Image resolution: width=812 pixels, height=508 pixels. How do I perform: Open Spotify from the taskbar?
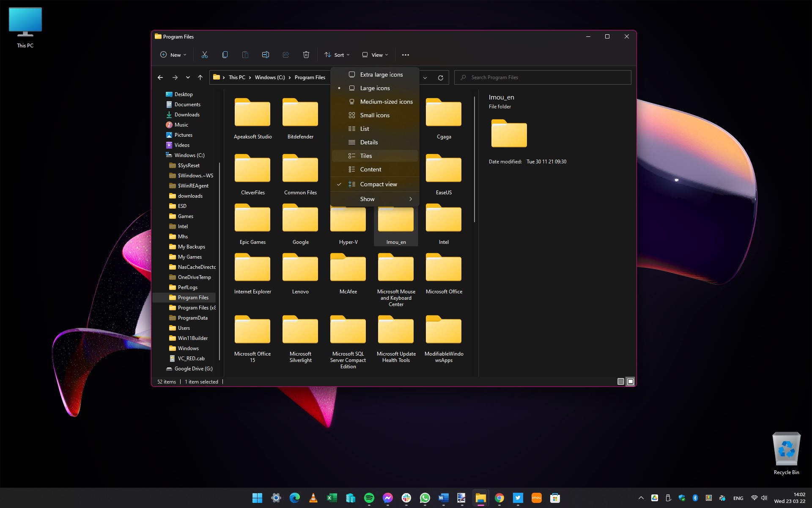coord(369,498)
